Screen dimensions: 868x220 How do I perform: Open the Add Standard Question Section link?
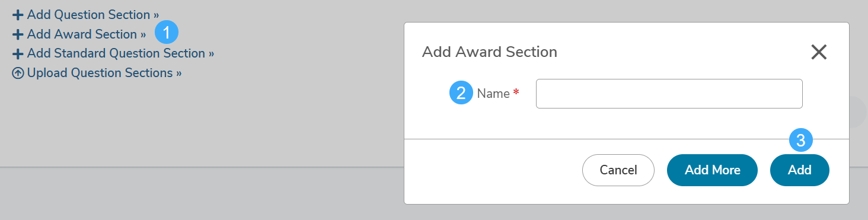113,53
